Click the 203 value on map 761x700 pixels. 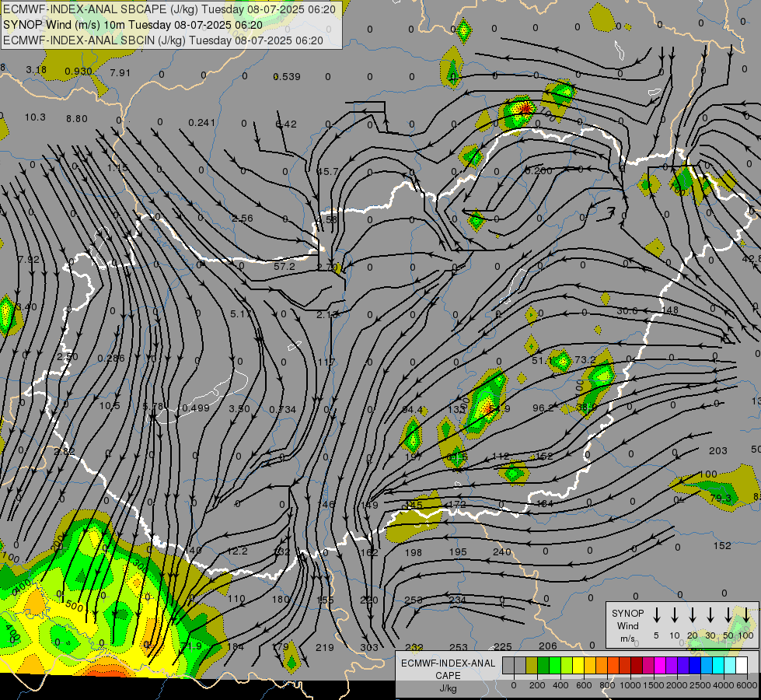tap(717, 451)
